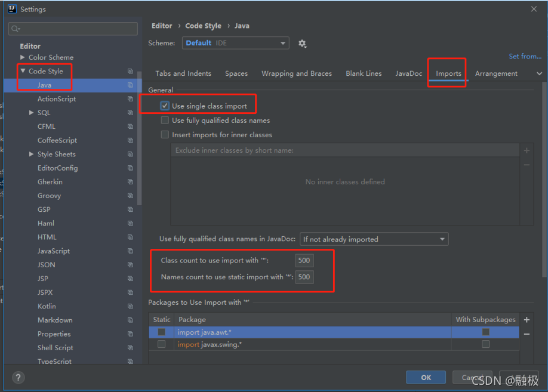Enable Use fully qualified class names
This screenshot has width=548, height=392.
[165, 120]
